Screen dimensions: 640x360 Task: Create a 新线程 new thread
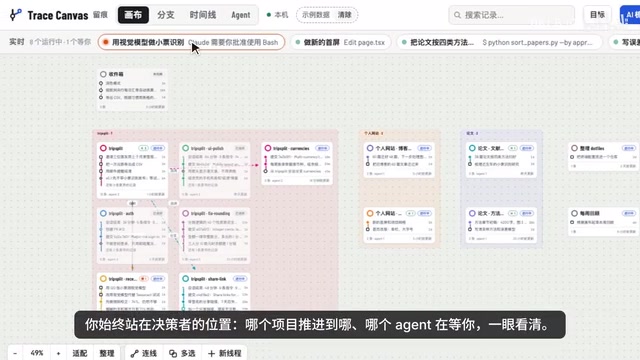pyautogui.click(x=225, y=353)
